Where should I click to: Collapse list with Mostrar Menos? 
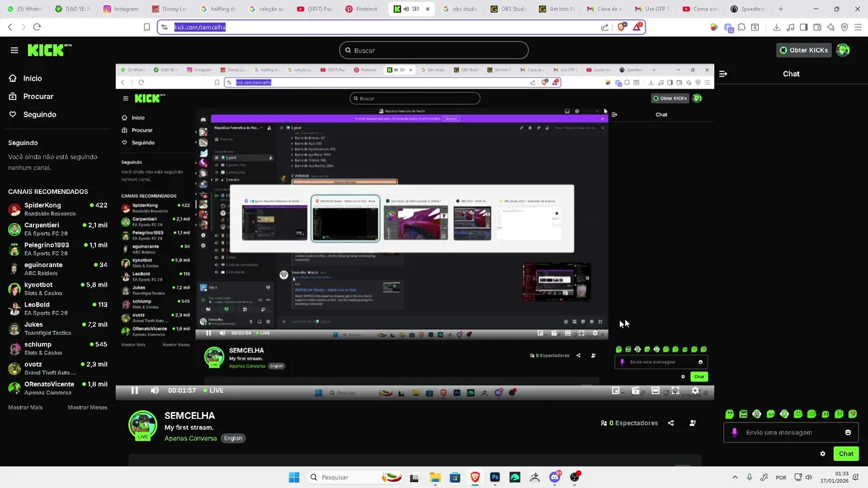click(x=87, y=407)
